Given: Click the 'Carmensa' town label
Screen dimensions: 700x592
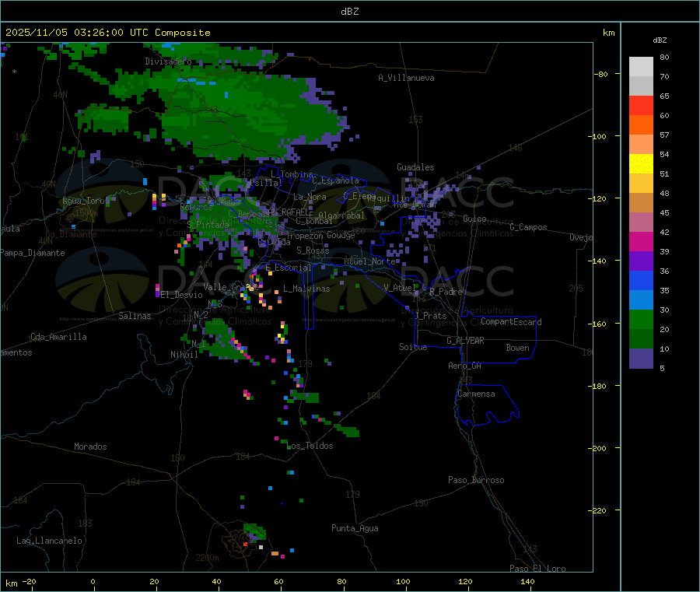Looking at the screenshot, I should (476, 394).
